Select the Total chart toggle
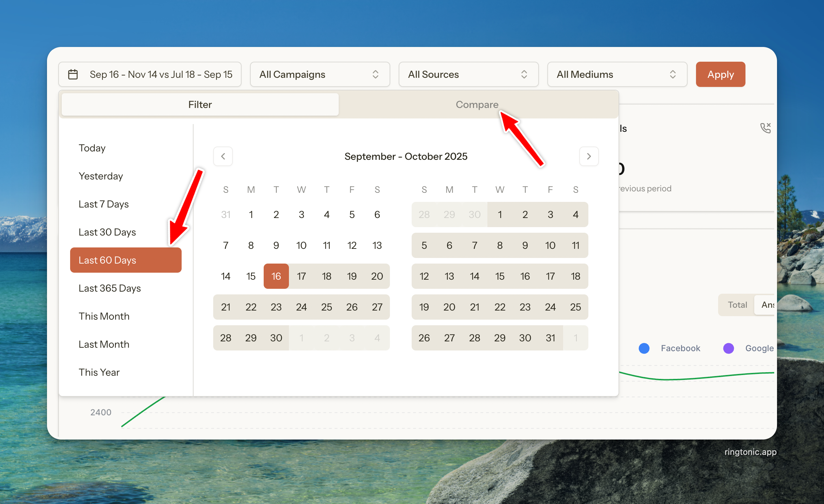The image size is (824, 504). pos(737,305)
